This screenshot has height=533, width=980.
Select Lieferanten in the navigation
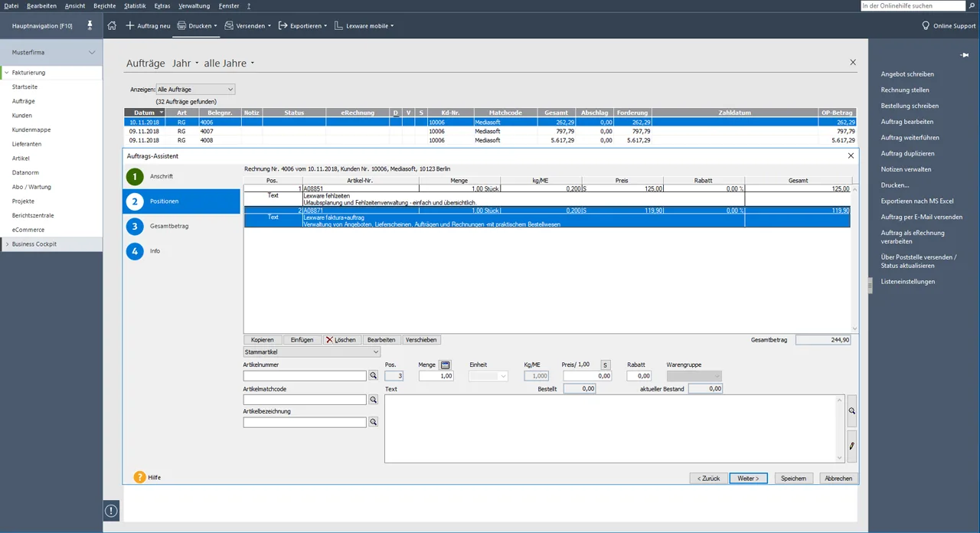tap(27, 144)
